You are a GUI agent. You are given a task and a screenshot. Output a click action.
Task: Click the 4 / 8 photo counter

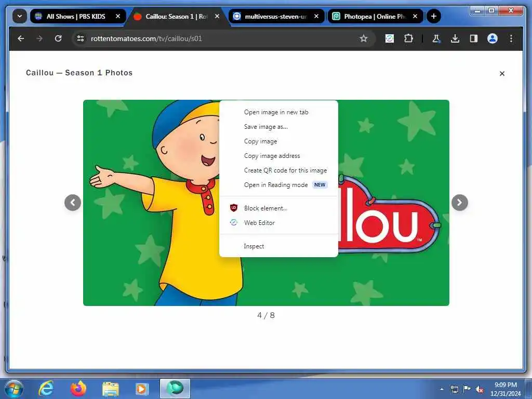266,315
